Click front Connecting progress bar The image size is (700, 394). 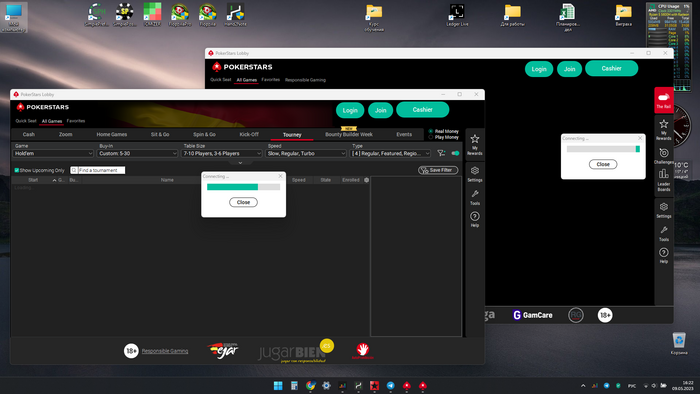243,187
